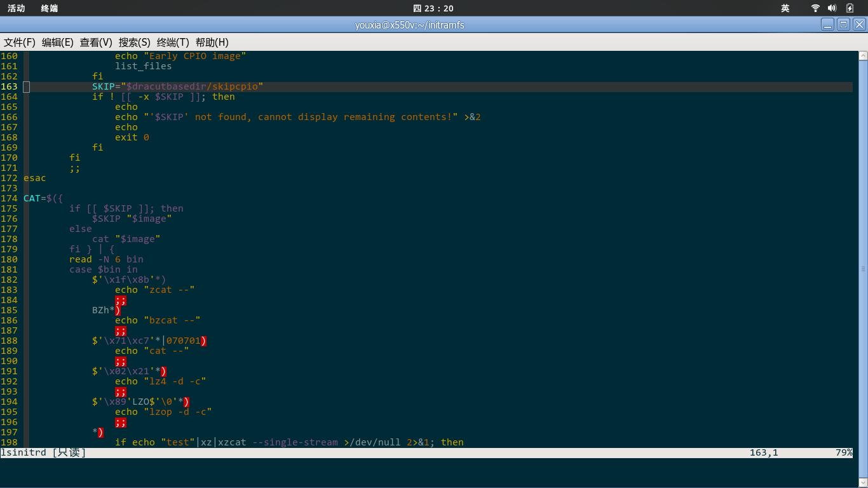
Task: Click the battery status icon
Action: pyautogui.click(x=850, y=8)
